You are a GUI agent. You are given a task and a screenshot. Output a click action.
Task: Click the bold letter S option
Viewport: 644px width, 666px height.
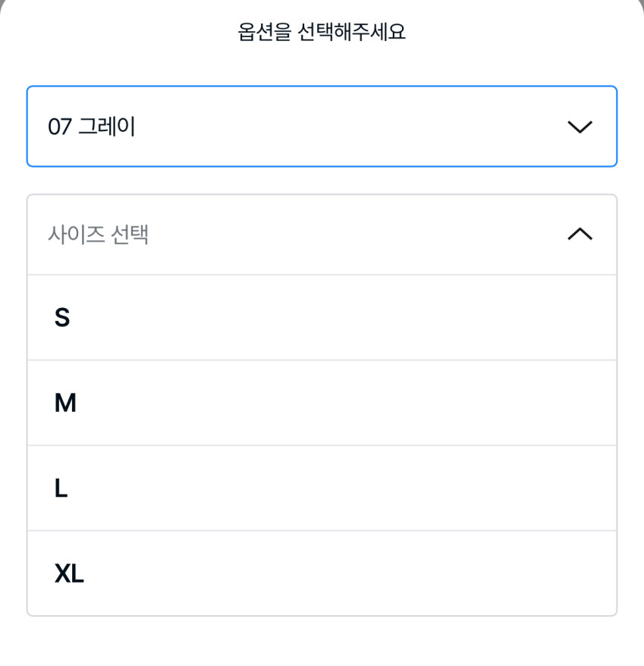(62, 317)
